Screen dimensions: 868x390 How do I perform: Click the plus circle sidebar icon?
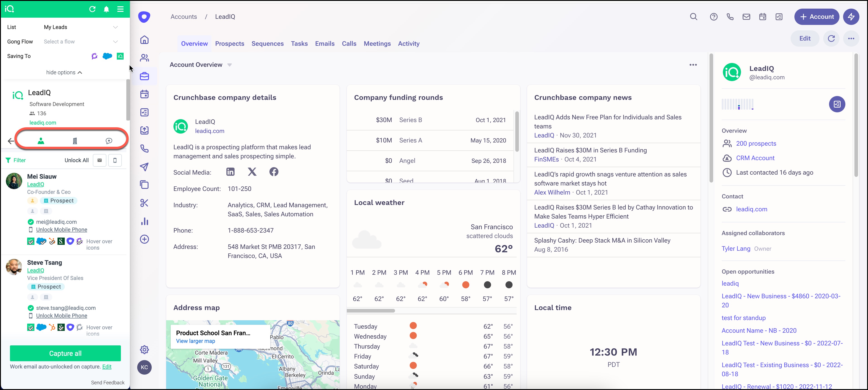[x=144, y=239]
